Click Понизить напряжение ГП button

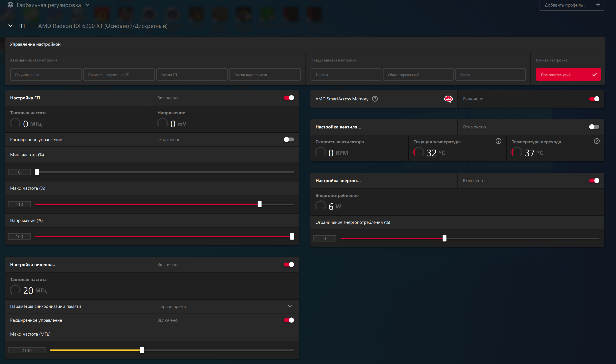click(119, 75)
